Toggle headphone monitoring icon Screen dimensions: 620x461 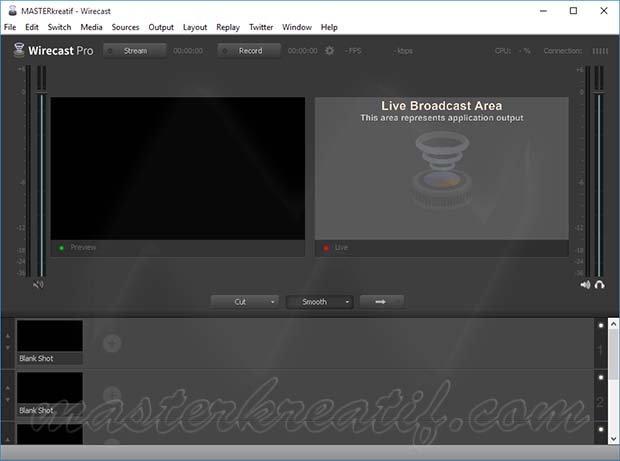pos(599,285)
